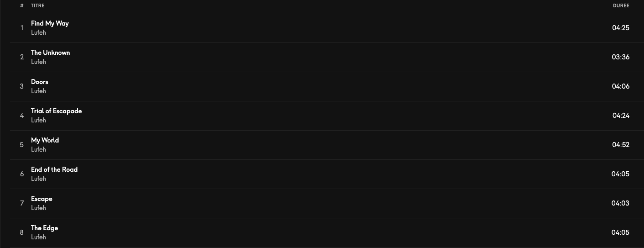The width and height of the screenshot is (644, 248).
Task: Open artist Lufeh under Find My Way
Action: click(38, 32)
